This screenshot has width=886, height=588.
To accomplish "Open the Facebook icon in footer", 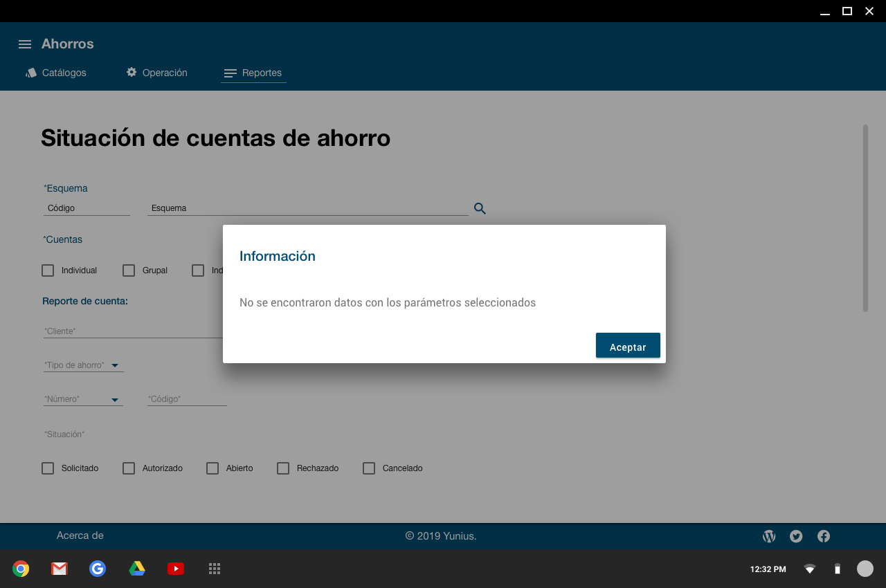I will point(824,536).
